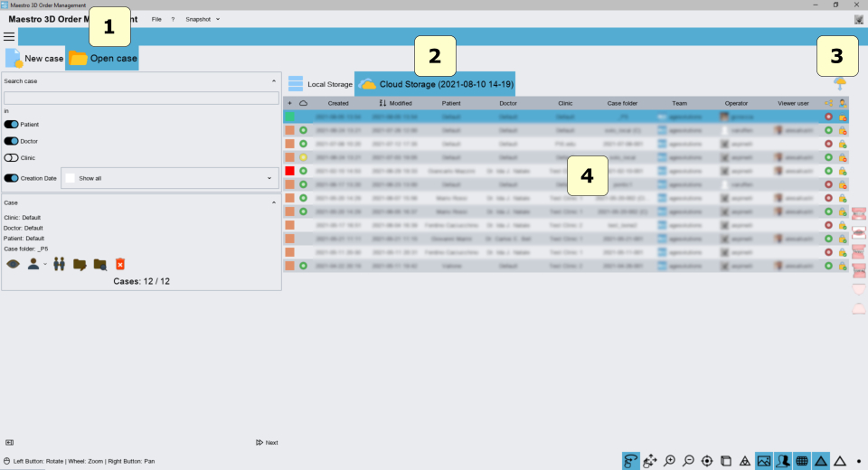Click the center target view icon
The height and width of the screenshot is (470, 868).
point(707,461)
